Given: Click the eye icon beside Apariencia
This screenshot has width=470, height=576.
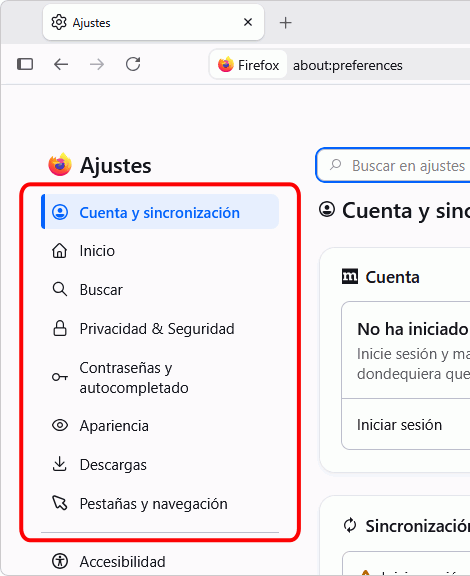Looking at the screenshot, I should (60, 425).
